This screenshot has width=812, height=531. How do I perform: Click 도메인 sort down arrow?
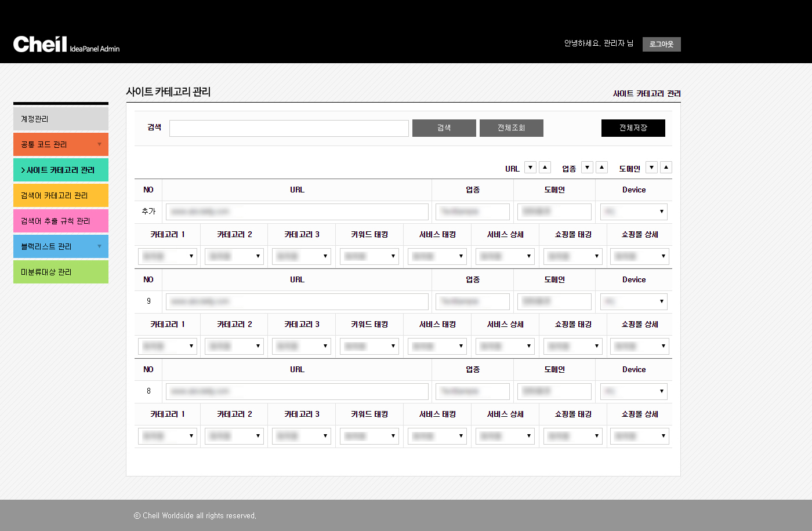(x=651, y=168)
